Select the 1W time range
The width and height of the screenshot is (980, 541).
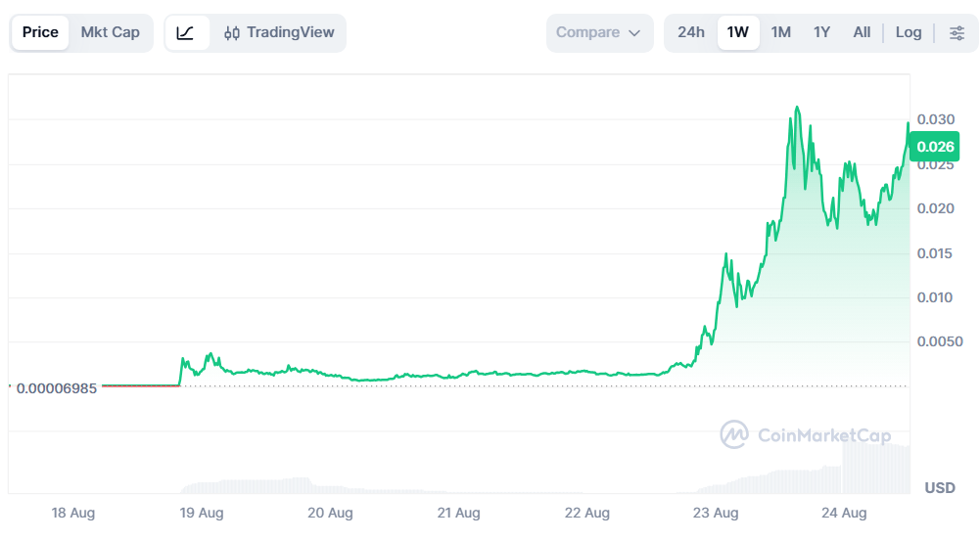coord(738,32)
